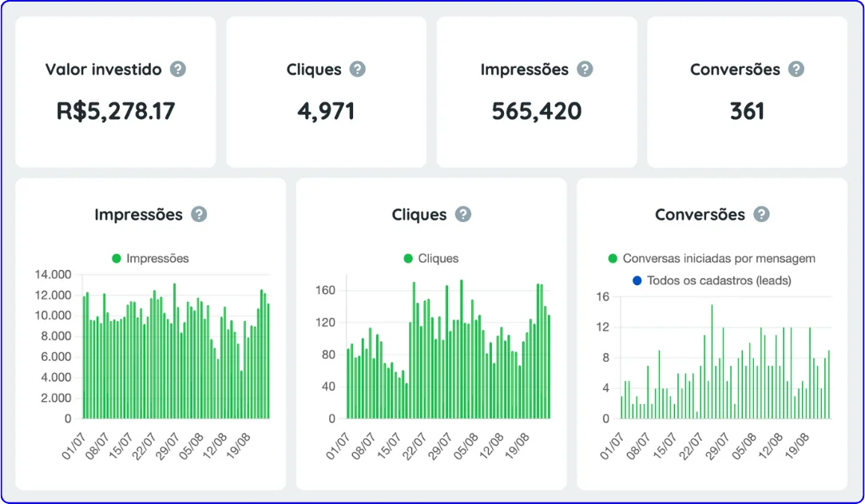Viewport: 865px width, 504px height.
Task: Hide Cliques series via chart legend
Action: click(431, 258)
